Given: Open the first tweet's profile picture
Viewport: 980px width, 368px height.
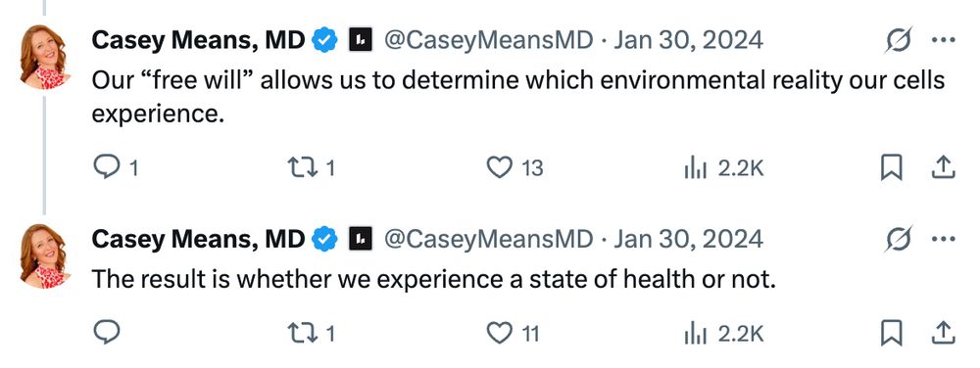Looking at the screenshot, I should pyautogui.click(x=46, y=58).
